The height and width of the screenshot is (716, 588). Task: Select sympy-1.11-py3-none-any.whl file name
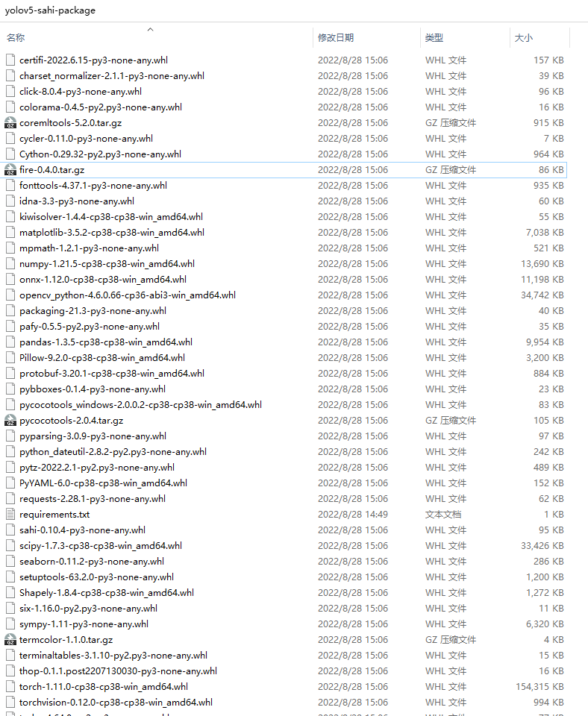pyautogui.click(x=84, y=624)
